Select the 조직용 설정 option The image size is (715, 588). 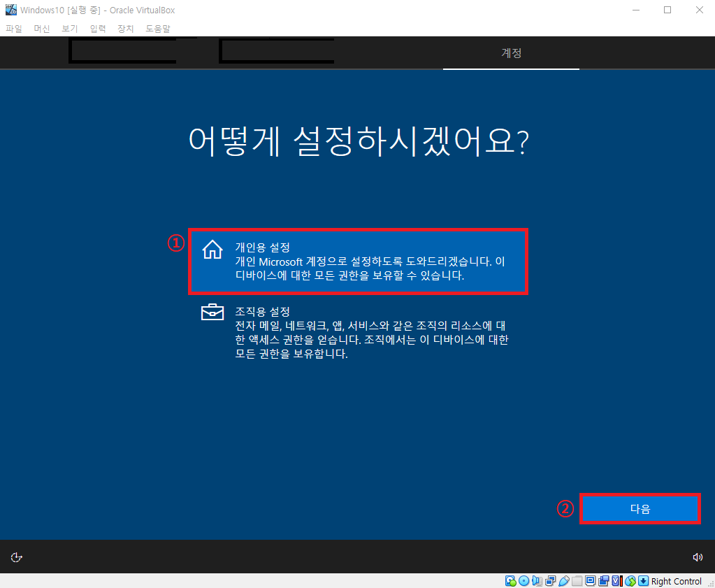[359, 332]
